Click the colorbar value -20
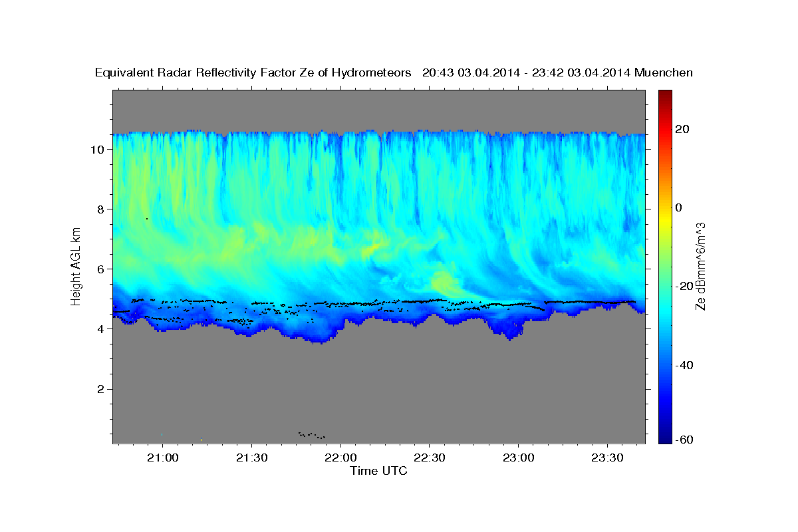Viewport: 798px width, 532px height. coord(684,286)
